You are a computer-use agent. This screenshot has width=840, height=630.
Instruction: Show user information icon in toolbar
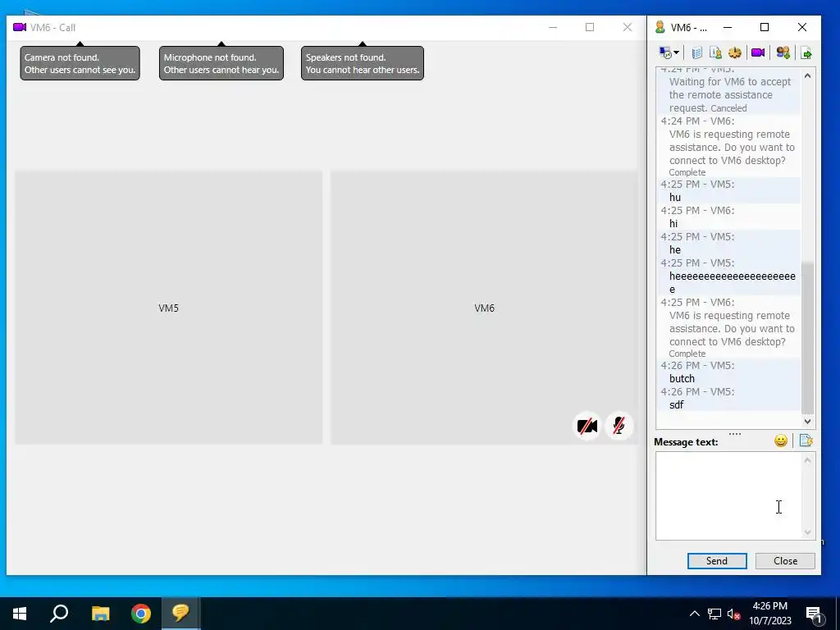(715, 52)
